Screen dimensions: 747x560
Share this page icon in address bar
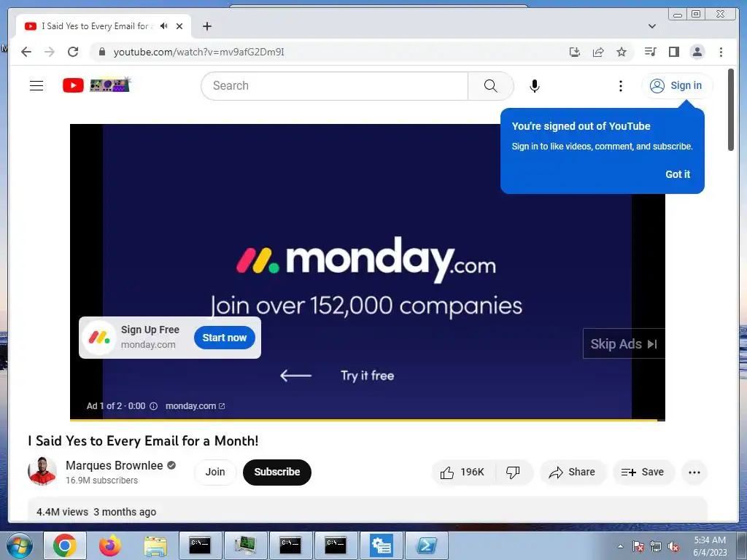[598, 52]
